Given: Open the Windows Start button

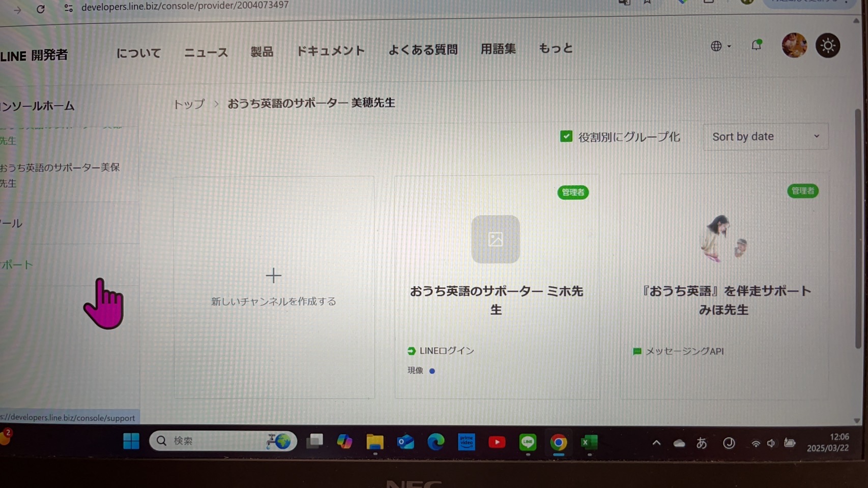Looking at the screenshot, I should click(x=131, y=441).
